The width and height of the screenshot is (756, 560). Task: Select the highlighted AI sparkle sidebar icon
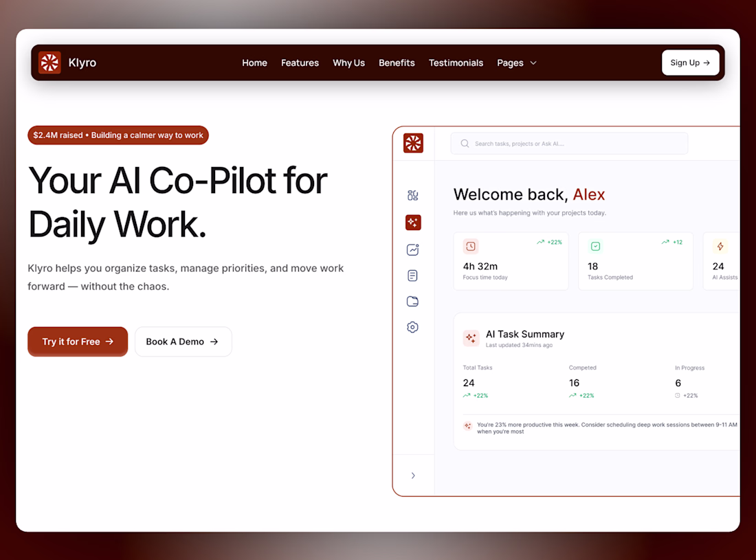(x=413, y=222)
